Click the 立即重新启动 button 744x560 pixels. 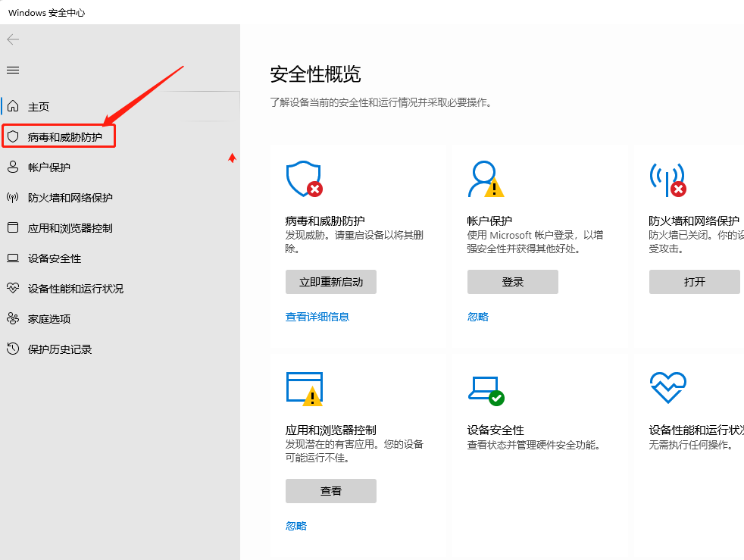coord(331,282)
